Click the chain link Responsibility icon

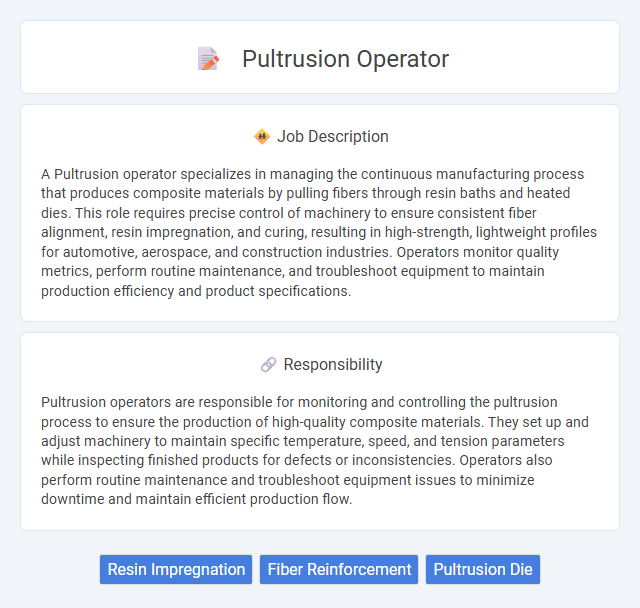point(268,364)
